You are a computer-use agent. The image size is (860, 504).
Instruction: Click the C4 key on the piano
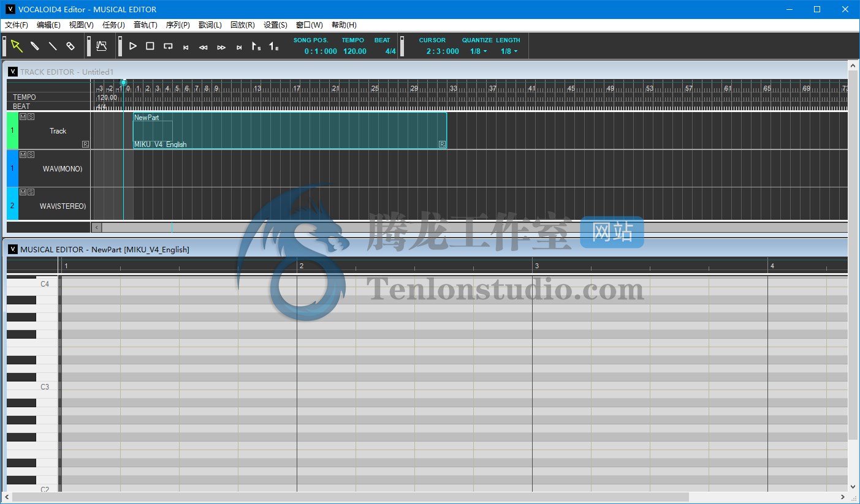32,284
